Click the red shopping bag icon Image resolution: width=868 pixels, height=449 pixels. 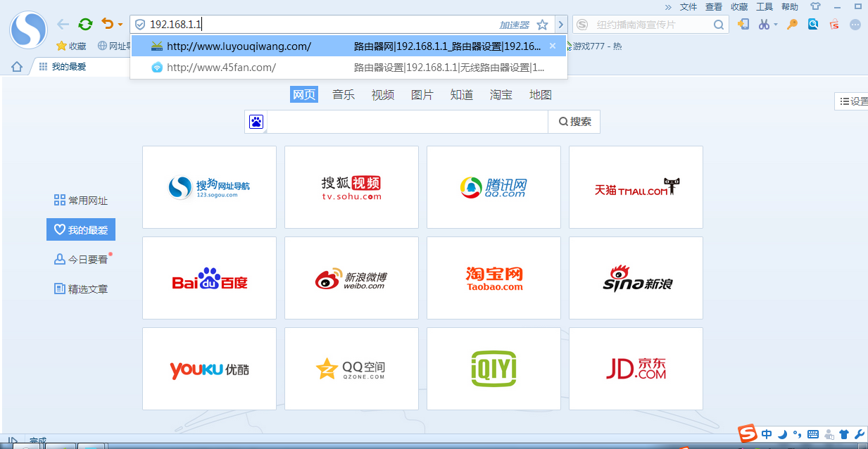pyautogui.click(x=834, y=24)
